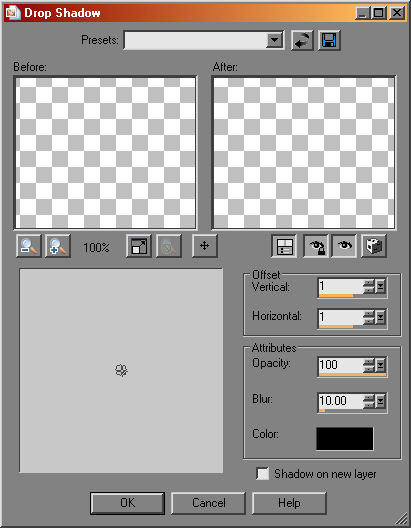Open the Presets dropdown list
This screenshot has width=411, height=528.
(x=275, y=41)
